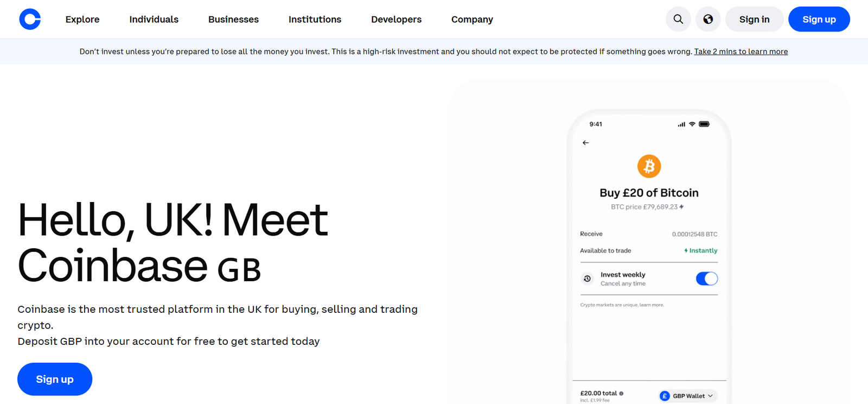This screenshot has height=404, width=868.
Task: Open the globe language selector icon
Action: 708,19
